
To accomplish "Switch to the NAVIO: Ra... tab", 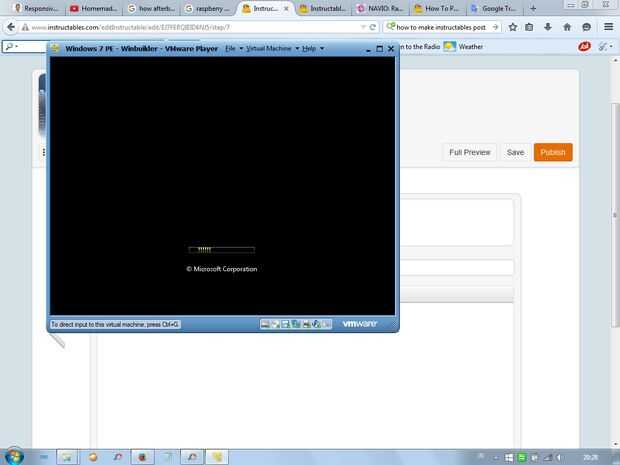I will (x=380, y=8).
